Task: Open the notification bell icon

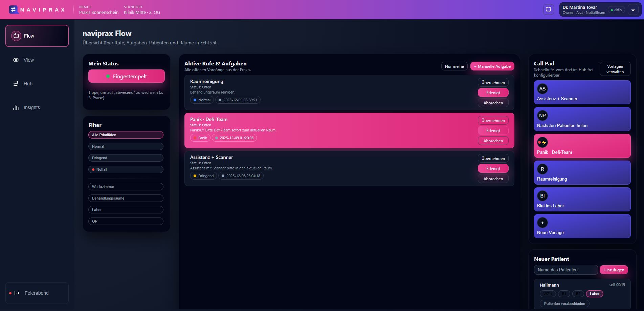Action: [548, 9]
